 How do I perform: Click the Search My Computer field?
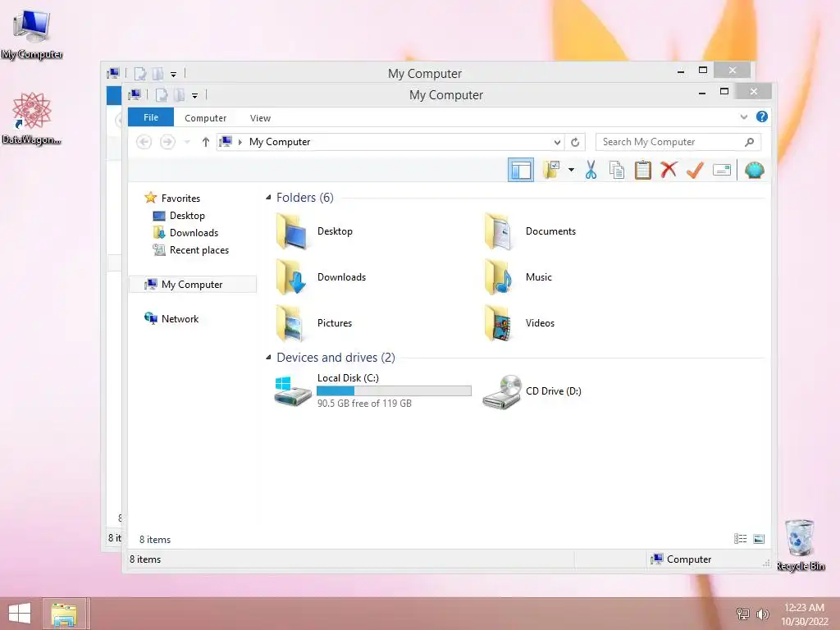(x=678, y=142)
